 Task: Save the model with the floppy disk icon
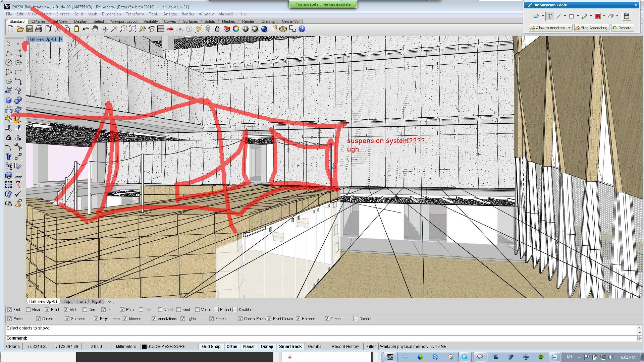click(30, 29)
